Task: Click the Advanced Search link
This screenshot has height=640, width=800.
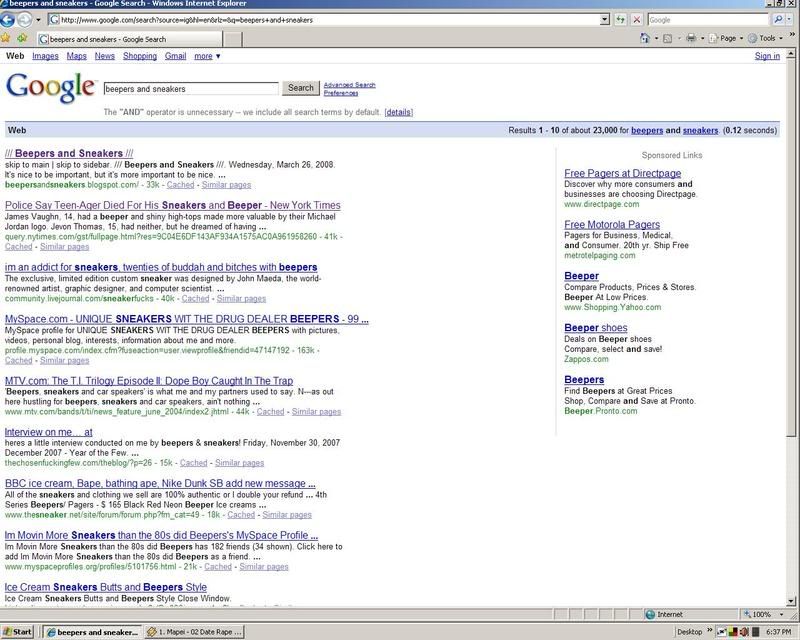Action: coord(349,85)
